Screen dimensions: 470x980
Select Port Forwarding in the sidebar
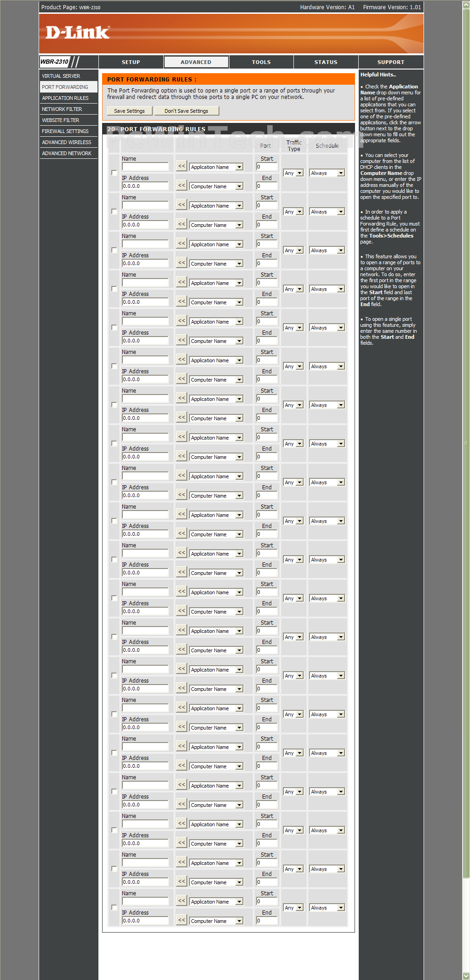(x=69, y=87)
